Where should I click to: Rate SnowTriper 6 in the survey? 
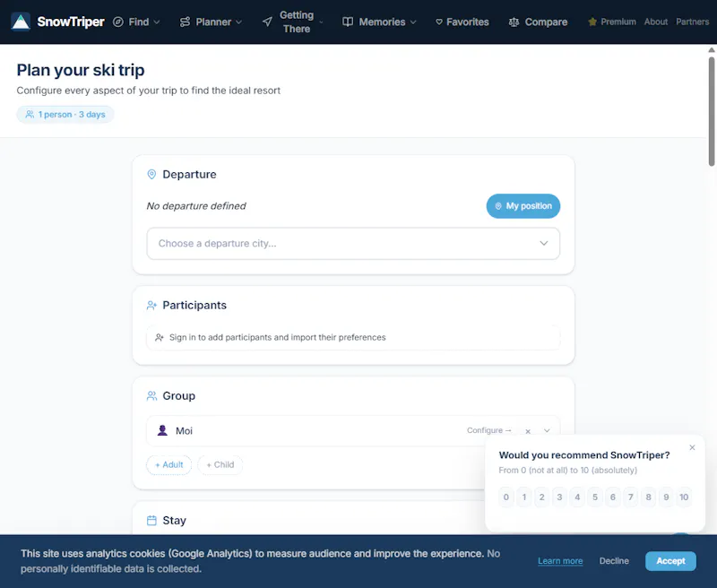[x=613, y=497]
